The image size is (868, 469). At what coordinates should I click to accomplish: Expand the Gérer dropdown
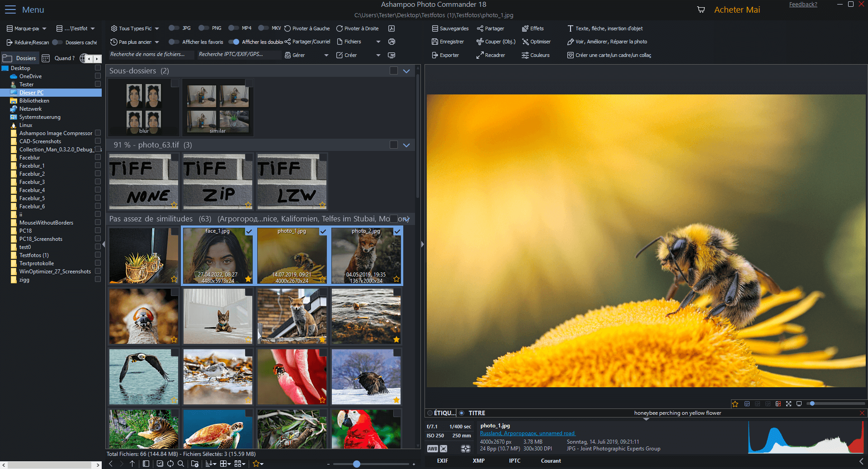pos(326,55)
